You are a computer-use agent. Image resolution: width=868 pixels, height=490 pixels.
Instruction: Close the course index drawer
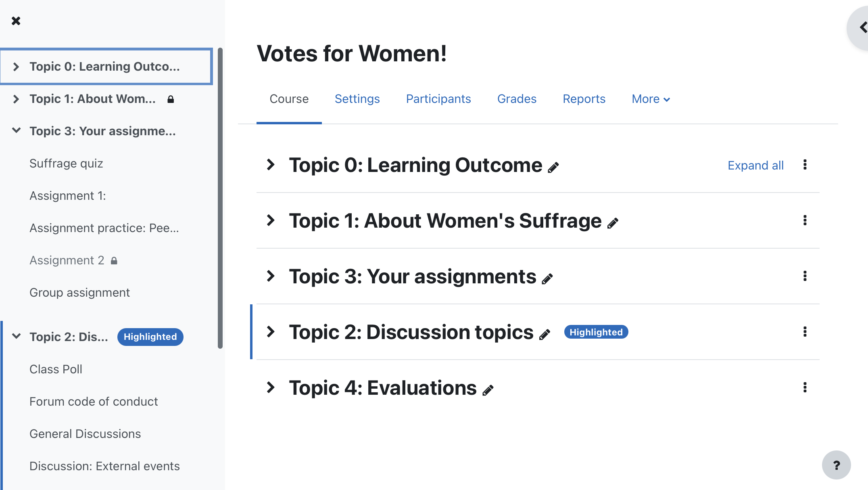coord(16,21)
